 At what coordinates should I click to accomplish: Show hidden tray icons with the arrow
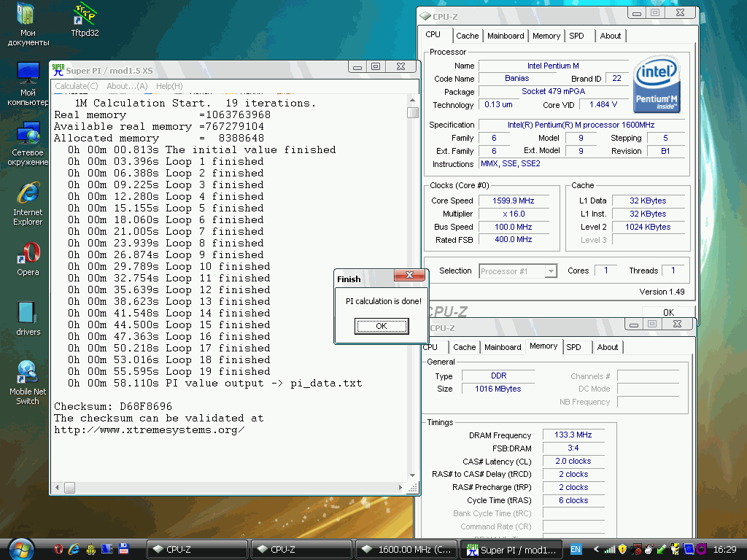click(596, 550)
